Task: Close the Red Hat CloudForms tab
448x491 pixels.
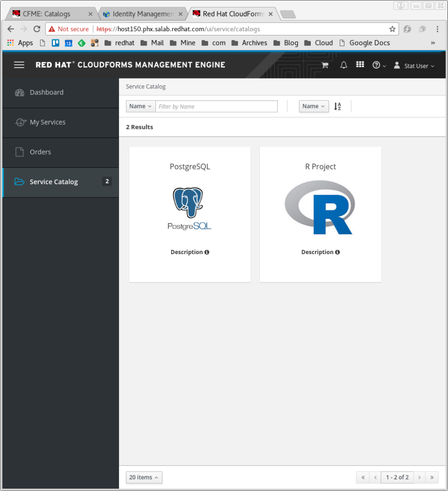Action: [271, 14]
